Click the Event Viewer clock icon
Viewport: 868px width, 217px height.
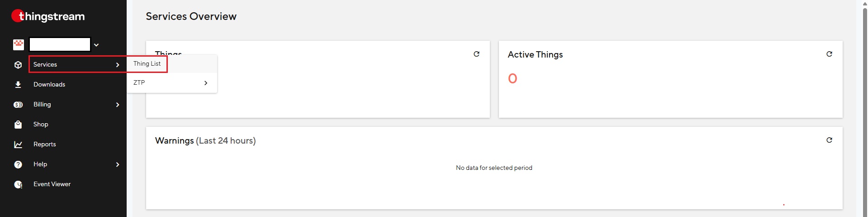click(x=18, y=184)
